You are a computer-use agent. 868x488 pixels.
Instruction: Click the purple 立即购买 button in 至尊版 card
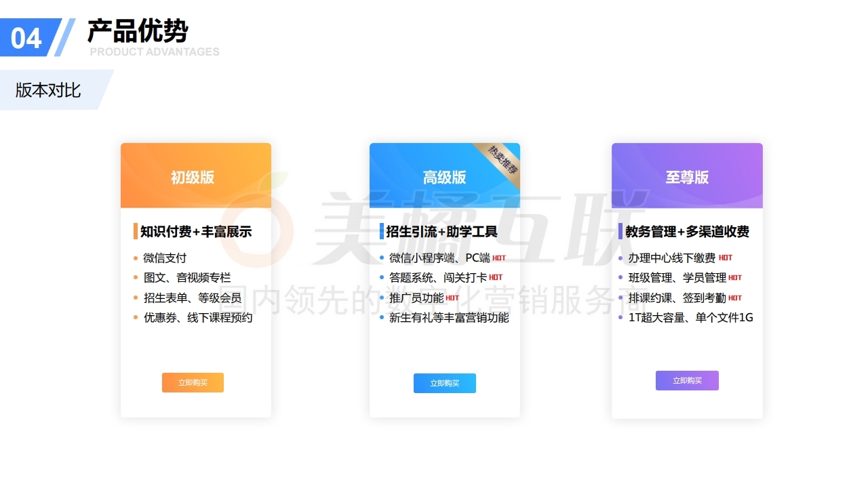click(687, 380)
